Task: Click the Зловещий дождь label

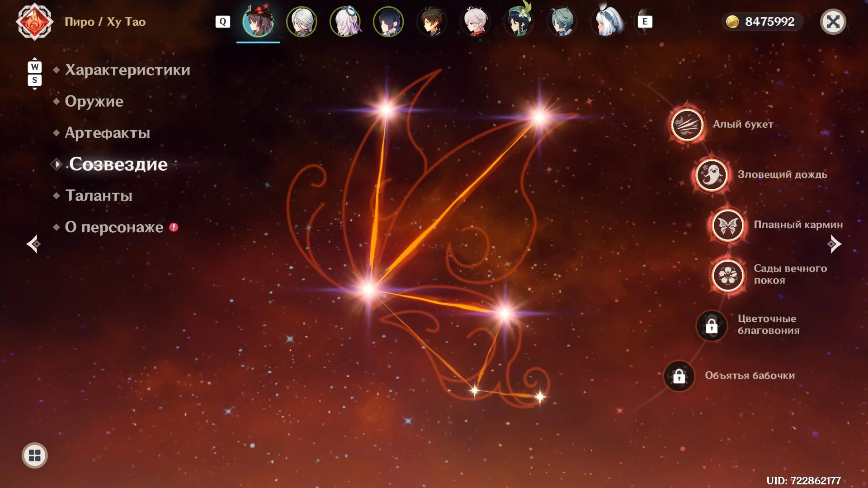Action: pos(782,174)
